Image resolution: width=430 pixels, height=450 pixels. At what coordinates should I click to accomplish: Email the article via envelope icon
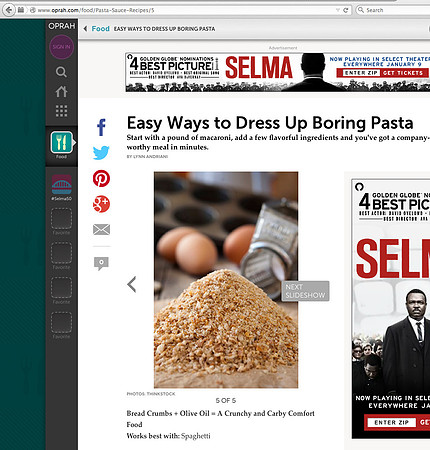coord(101,229)
